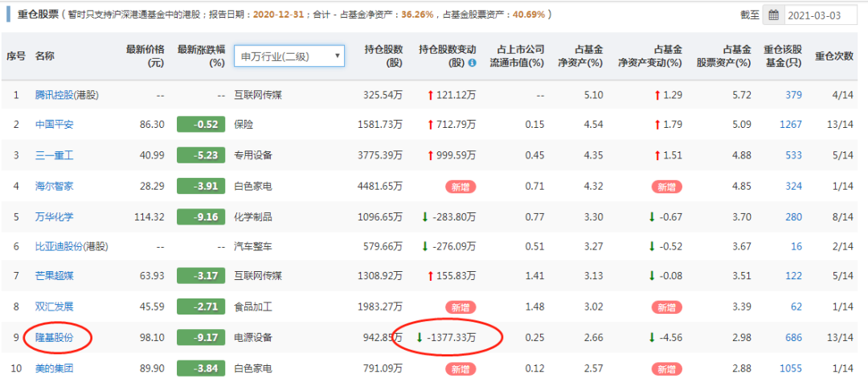This screenshot has width=868, height=391.
Task: Click the -9.17 change badge for 隆基股份
Action: (x=202, y=337)
